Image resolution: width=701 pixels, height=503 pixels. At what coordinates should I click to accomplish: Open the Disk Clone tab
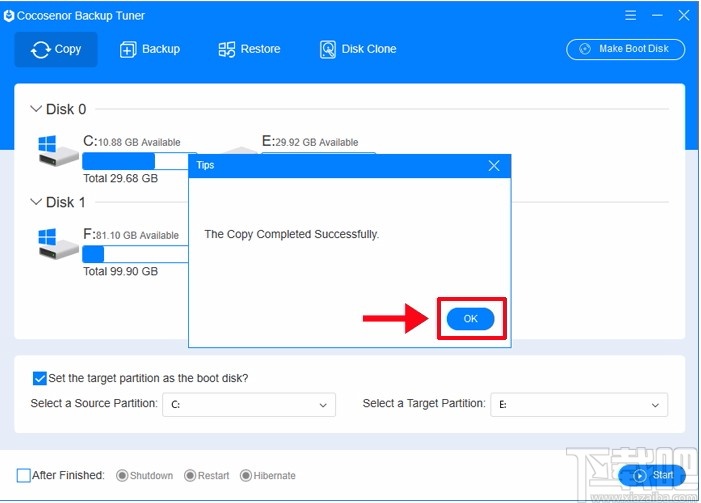(x=359, y=49)
